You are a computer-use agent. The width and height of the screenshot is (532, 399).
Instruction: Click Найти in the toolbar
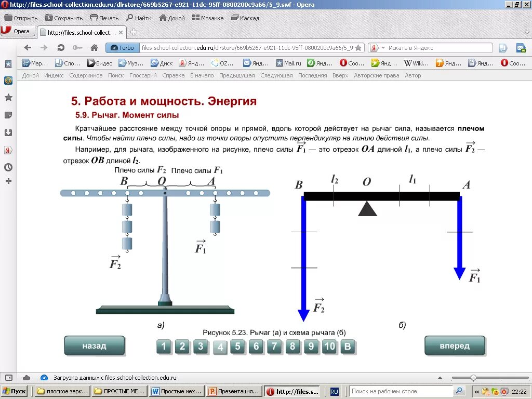(139, 18)
